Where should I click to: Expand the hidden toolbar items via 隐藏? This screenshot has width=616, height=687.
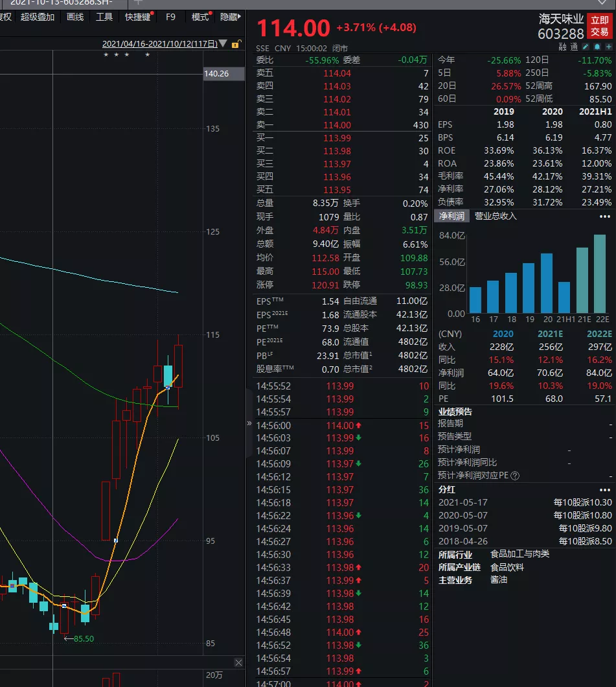[x=231, y=17]
